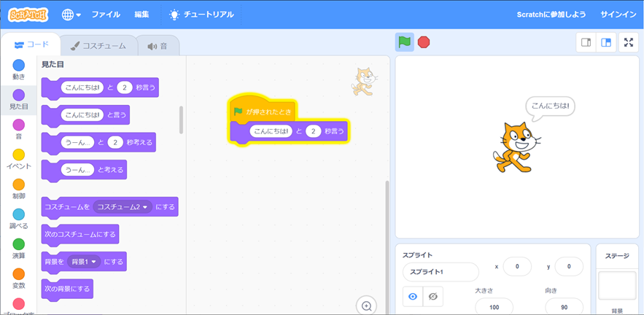Select the イベント block category circle
644x315 pixels.
[18, 155]
